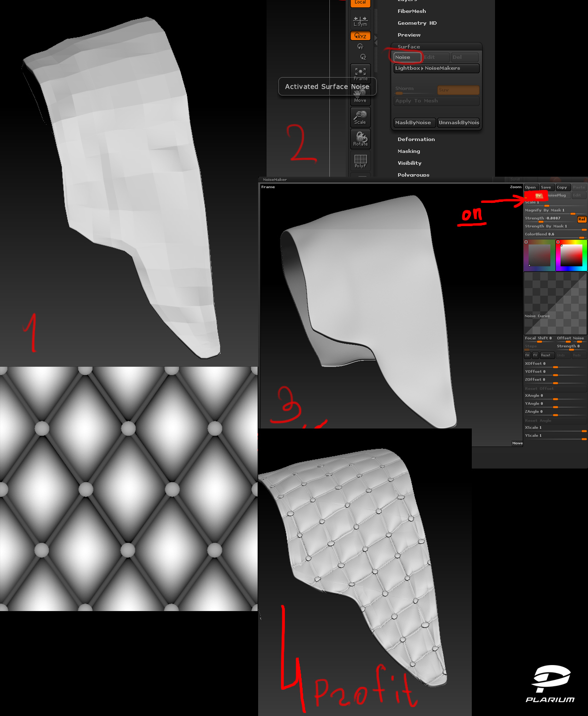
Task: Adjust the ZOffset slider
Action: [x=555, y=381]
